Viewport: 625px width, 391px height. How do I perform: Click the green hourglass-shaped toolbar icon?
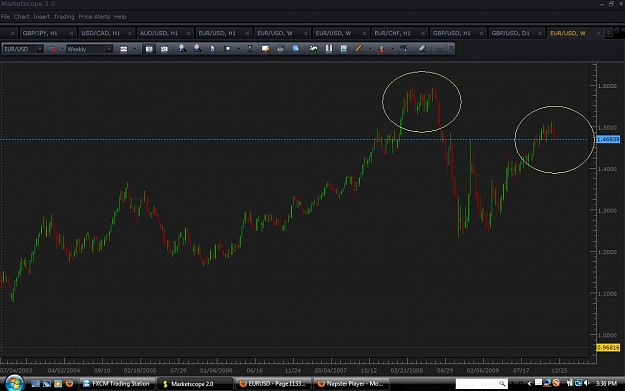(x=250, y=49)
